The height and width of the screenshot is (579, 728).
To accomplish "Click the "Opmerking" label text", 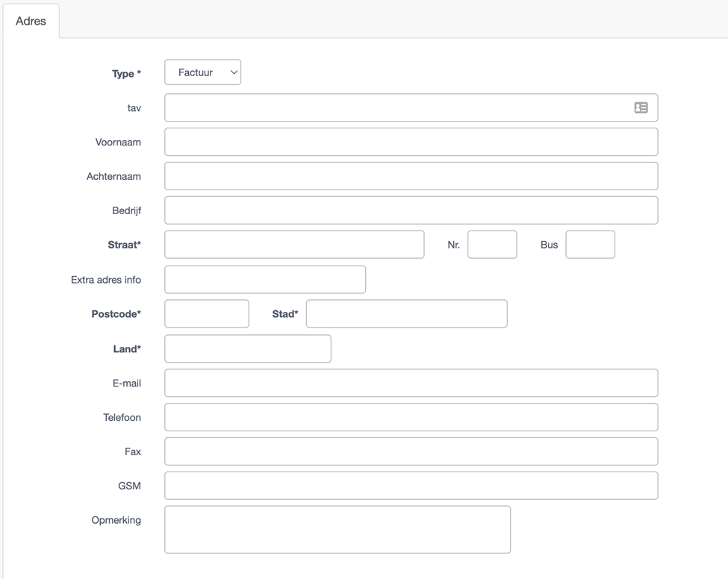I will (x=116, y=521).
